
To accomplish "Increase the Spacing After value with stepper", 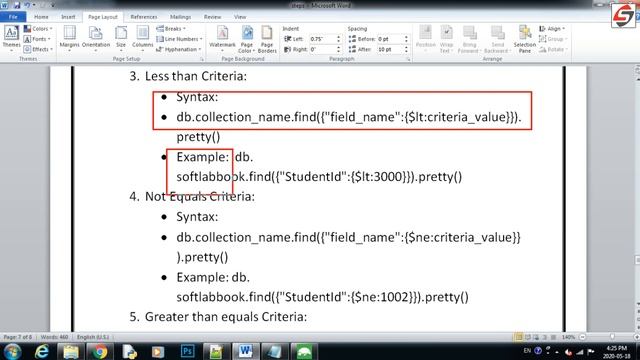I will coord(406,47).
